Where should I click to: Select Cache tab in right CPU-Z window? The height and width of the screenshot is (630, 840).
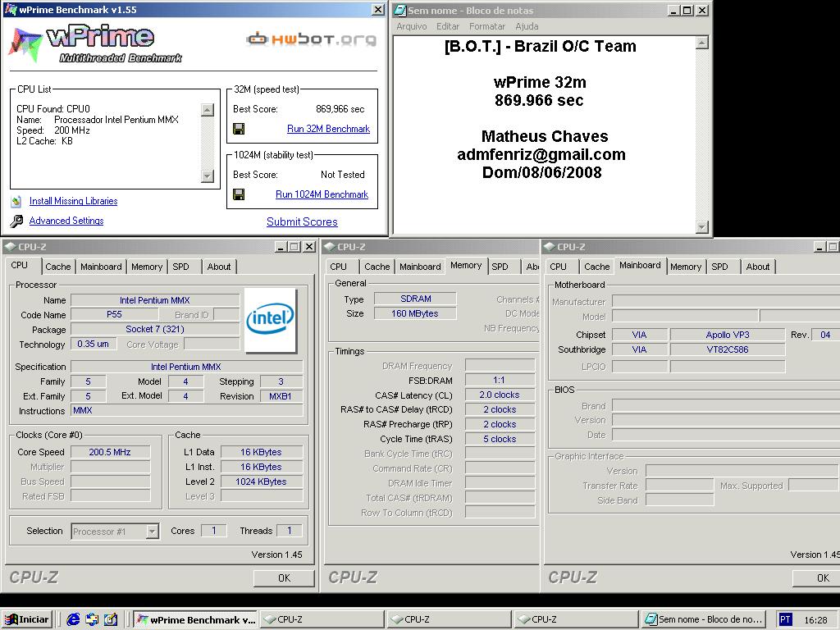coord(597,267)
